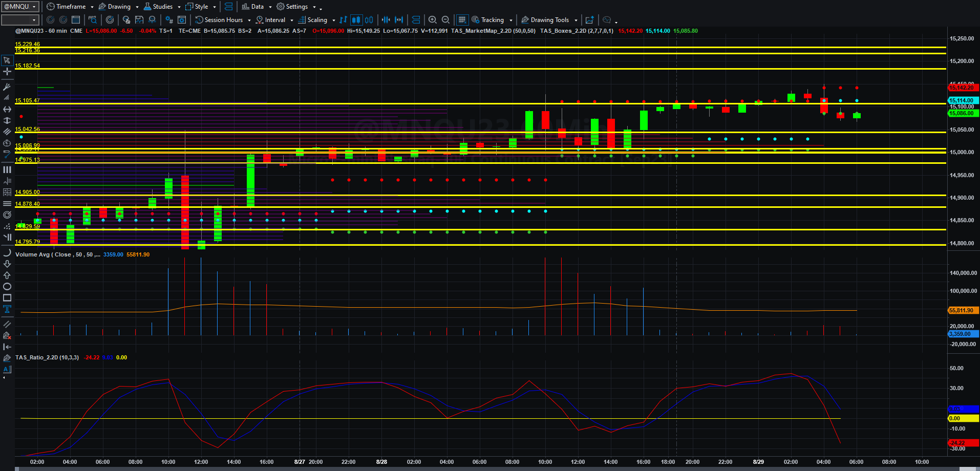The height and width of the screenshot is (471, 980).
Task: Open the Studies menu
Action: (x=162, y=7)
